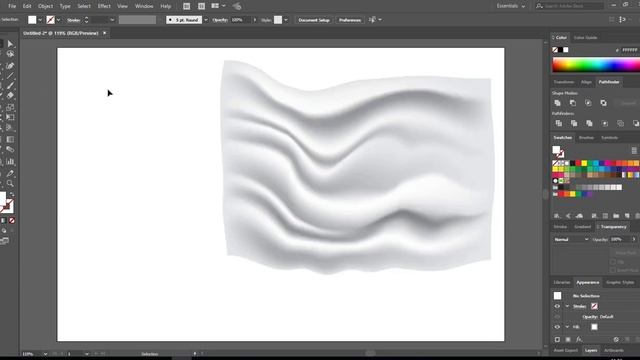Click Preferences button
The height and width of the screenshot is (360, 640).
coord(350,20)
